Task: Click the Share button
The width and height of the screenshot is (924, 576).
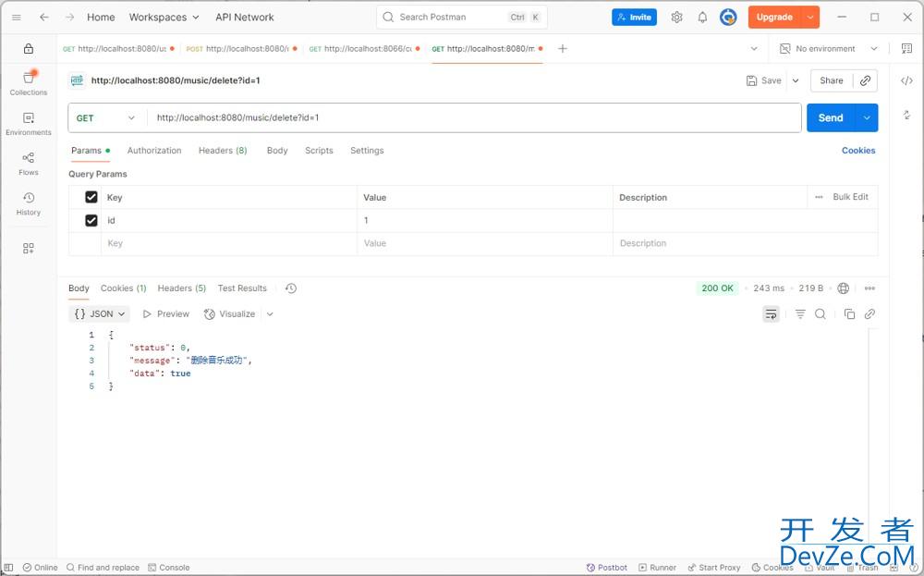Action: [831, 80]
